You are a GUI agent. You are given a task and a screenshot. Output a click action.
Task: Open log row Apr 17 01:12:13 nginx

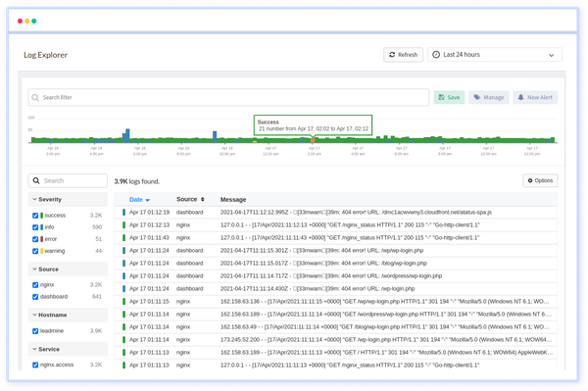(335, 225)
